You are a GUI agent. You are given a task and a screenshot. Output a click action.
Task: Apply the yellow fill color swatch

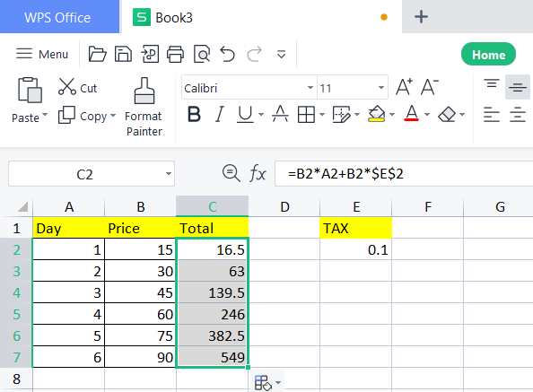[376, 114]
